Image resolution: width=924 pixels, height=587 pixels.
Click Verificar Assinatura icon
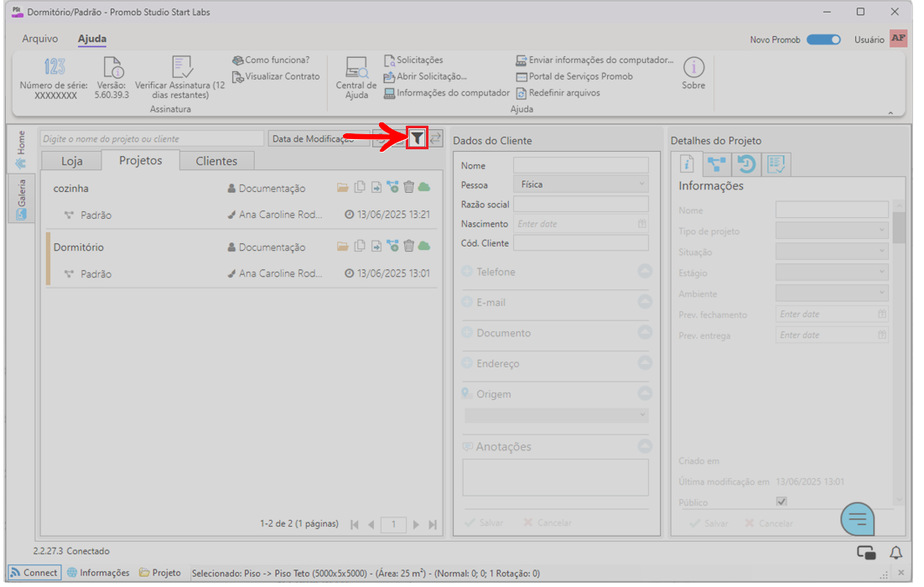(181, 67)
